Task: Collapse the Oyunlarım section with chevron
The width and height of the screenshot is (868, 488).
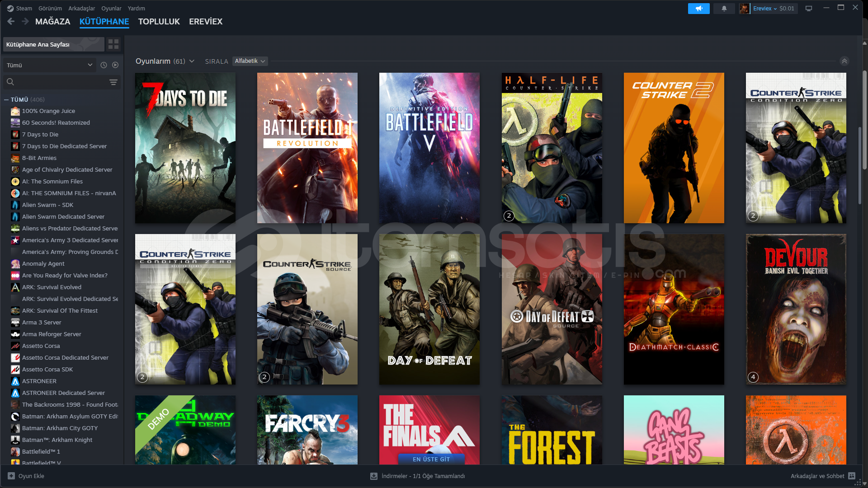Action: (x=844, y=61)
